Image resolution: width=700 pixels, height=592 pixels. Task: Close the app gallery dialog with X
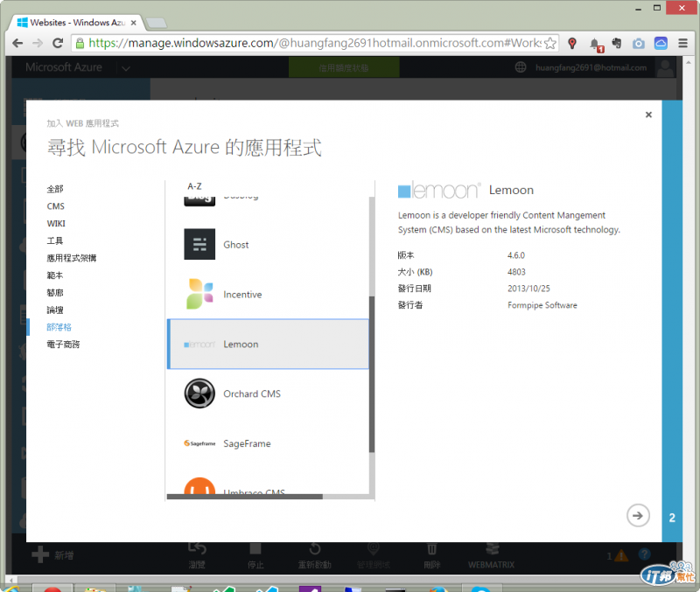[x=648, y=115]
